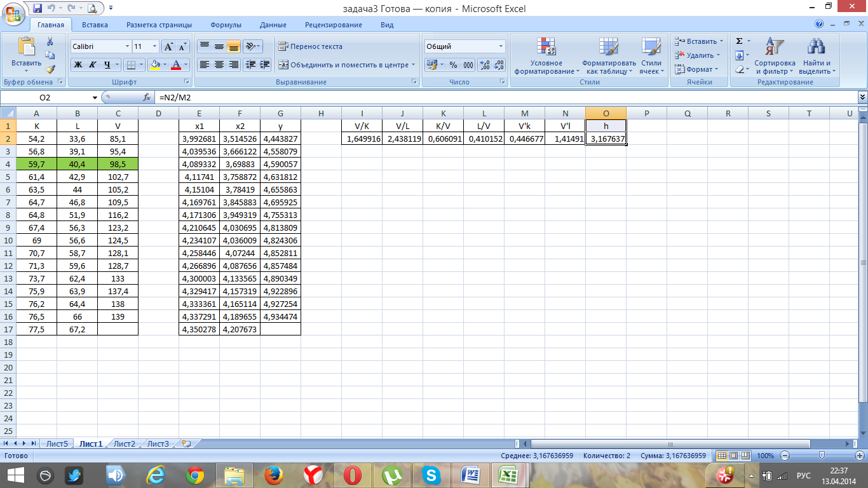Align text to top of cell
Viewport: 868px width, 488px height.
click(204, 46)
